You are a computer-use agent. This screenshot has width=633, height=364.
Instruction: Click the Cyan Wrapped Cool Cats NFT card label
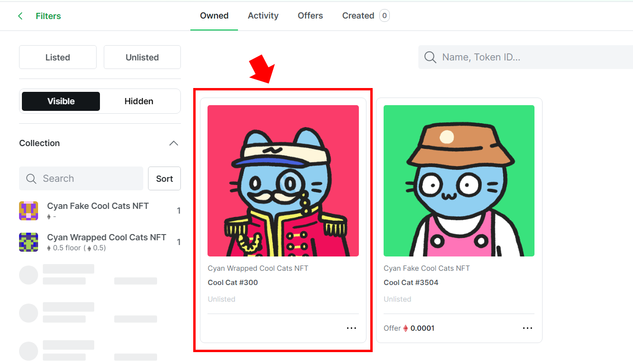(258, 268)
